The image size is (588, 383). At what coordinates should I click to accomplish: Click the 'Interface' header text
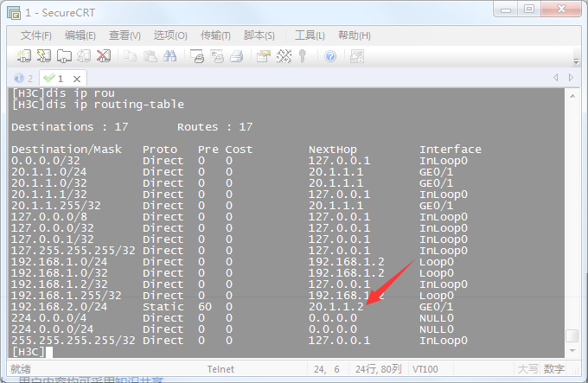(451, 150)
